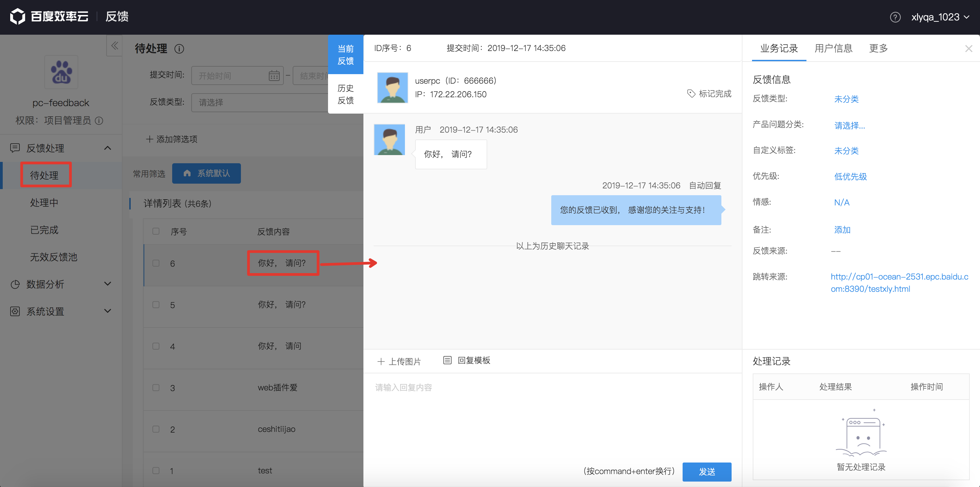Click the 回复模板 template icon
The width and height of the screenshot is (980, 487).
click(x=447, y=360)
